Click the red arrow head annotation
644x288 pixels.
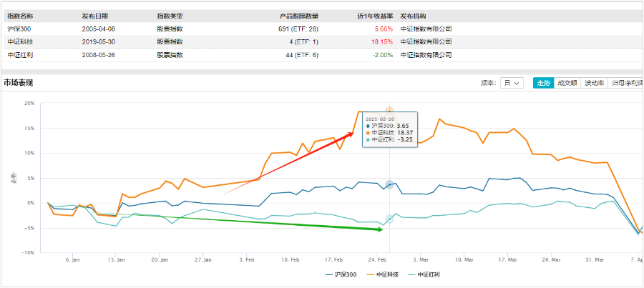click(351, 134)
